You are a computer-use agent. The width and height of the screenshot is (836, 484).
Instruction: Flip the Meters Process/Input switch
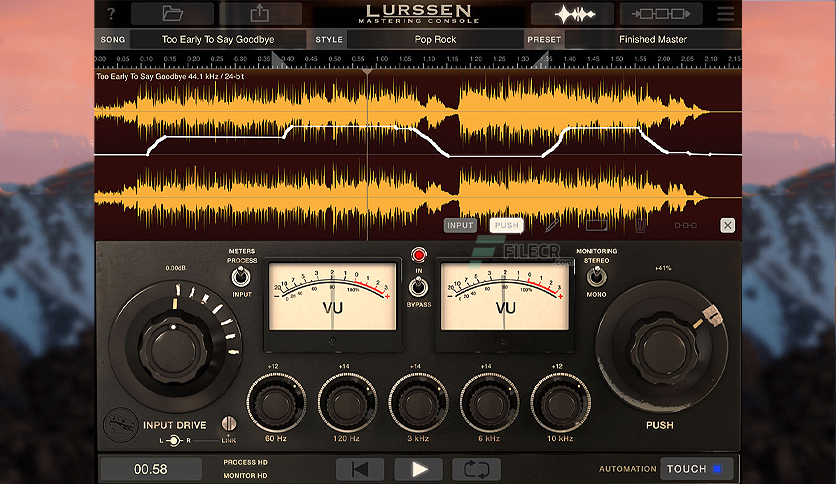coord(240,277)
